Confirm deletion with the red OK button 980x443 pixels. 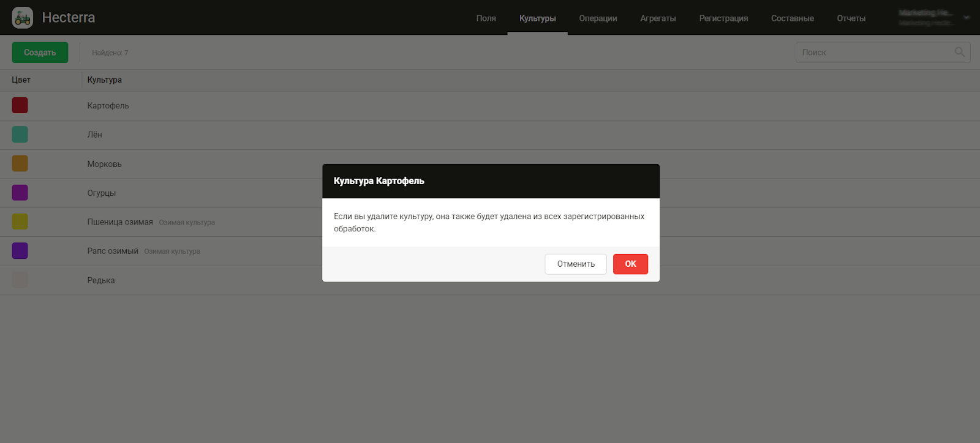[x=630, y=264]
